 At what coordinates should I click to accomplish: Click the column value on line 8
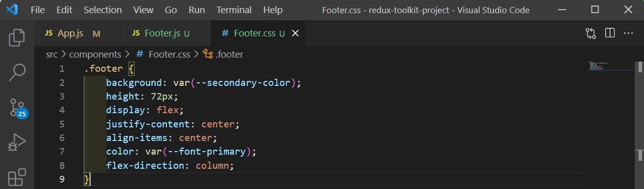click(212, 165)
